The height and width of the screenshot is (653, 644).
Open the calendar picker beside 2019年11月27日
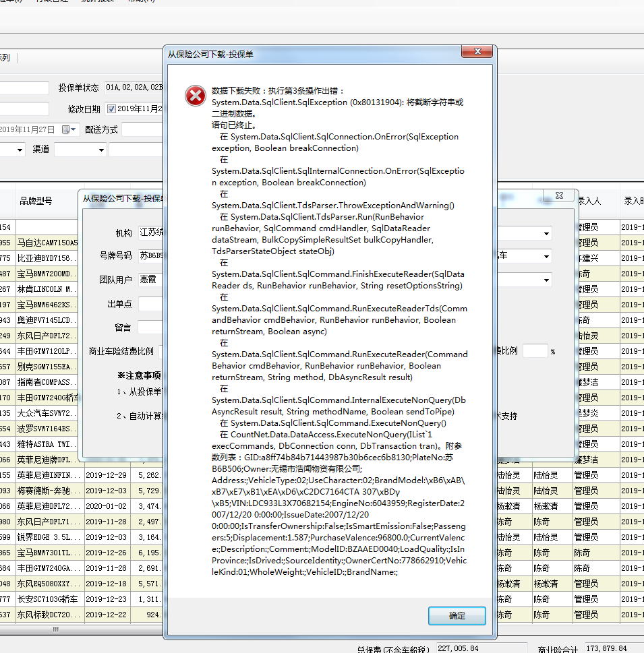[69, 129]
